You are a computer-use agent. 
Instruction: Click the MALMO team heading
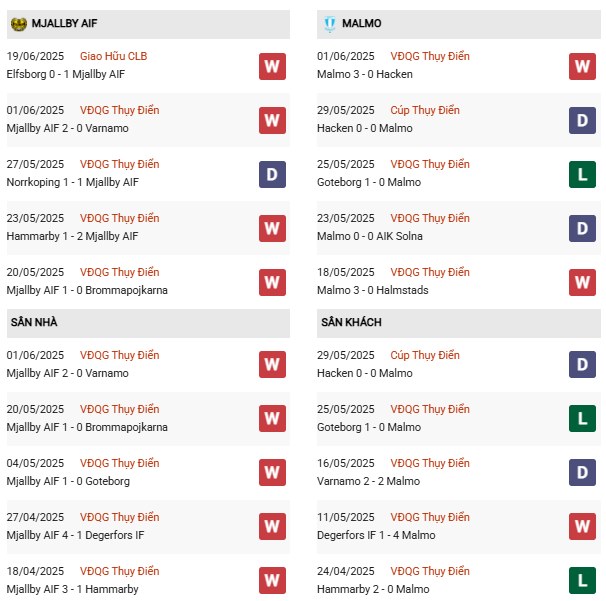[x=361, y=24]
